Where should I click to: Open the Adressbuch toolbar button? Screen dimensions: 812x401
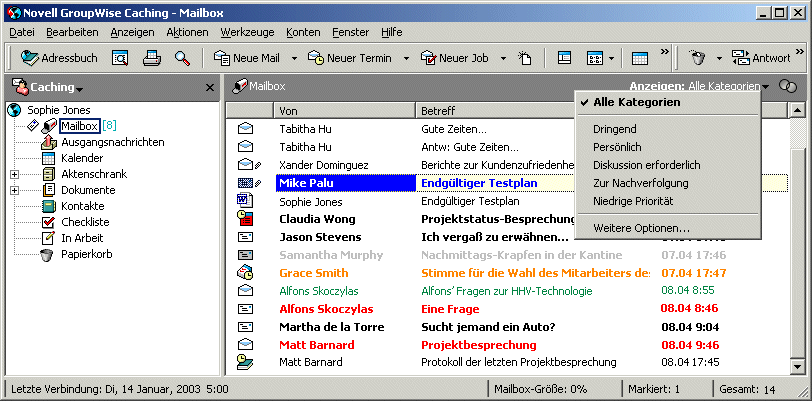59,58
